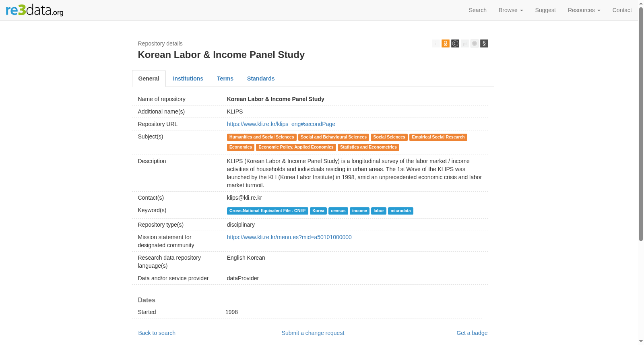Open the Search page from navbar

click(x=477, y=10)
